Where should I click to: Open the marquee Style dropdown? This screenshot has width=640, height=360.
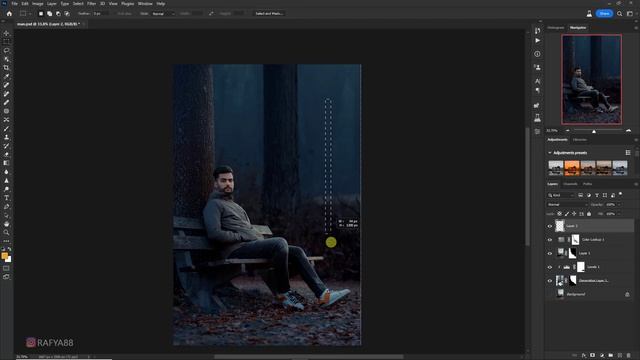tap(163, 13)
